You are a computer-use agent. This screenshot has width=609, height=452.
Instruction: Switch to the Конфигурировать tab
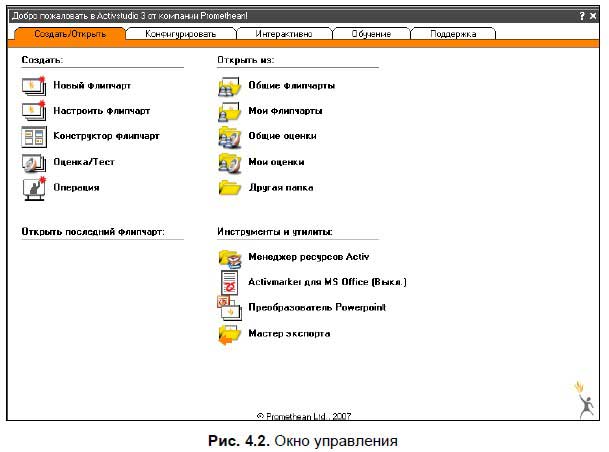181,34
